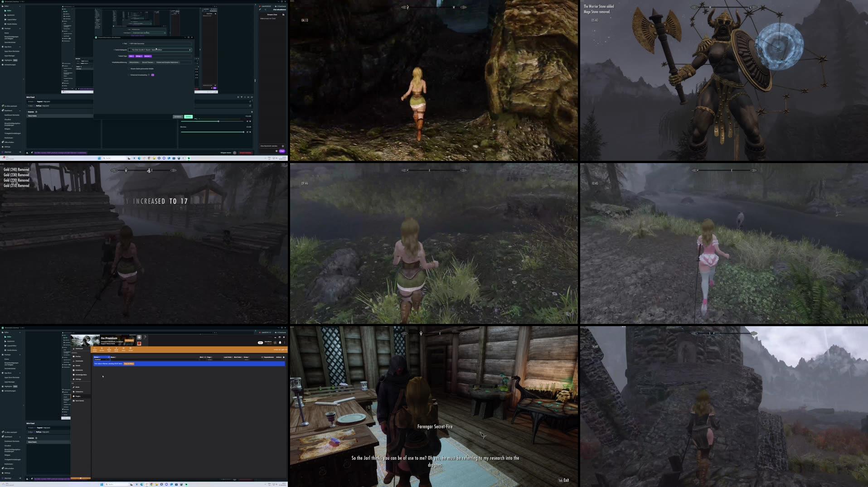Image resolution: width=868 pixels, height=487 pixels.
Task: Open Vortex Mods page
Action: pyautogui.click(x=77, y=387)
